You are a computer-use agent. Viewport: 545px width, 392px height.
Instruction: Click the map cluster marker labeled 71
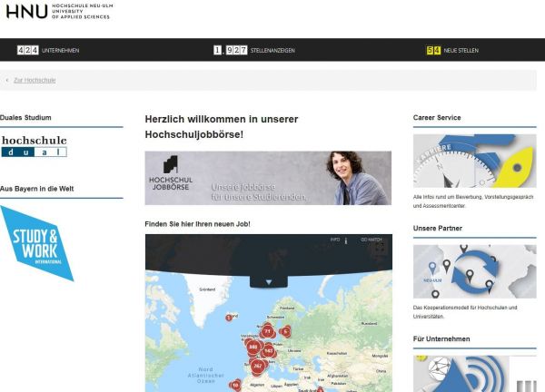267,331
